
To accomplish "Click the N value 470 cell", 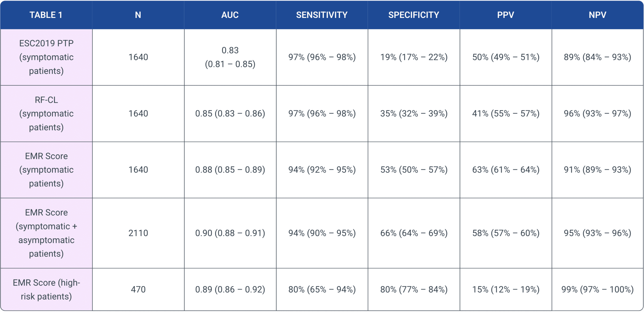I will (138, 290).
